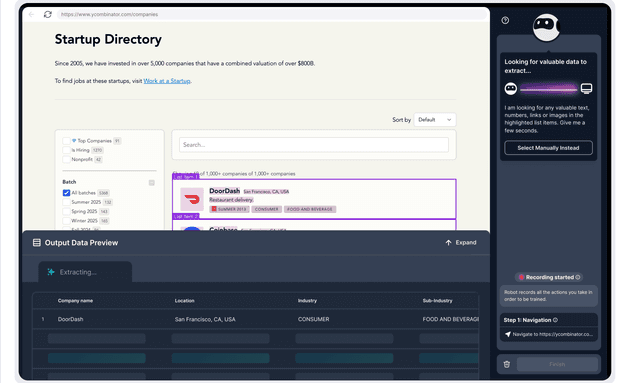Open the Sort by Default dropdown
Screen dimensions: 640x383
tap(435, 120)
